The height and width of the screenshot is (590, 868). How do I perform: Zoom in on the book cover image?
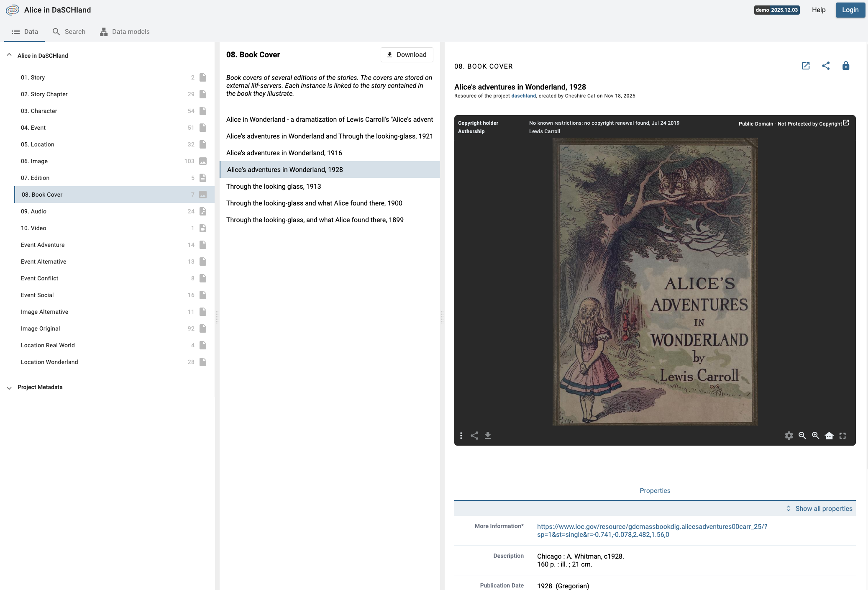(x=816, y=436)
